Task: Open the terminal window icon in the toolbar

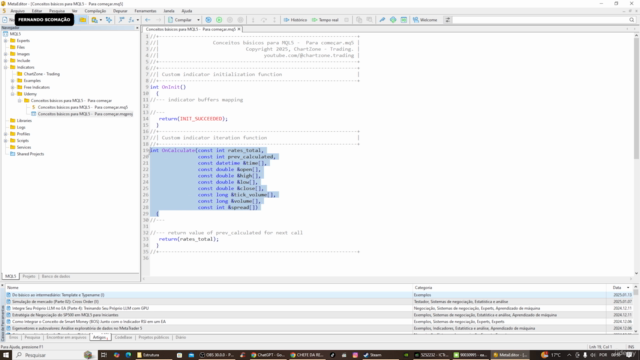Action: [404, 20]
